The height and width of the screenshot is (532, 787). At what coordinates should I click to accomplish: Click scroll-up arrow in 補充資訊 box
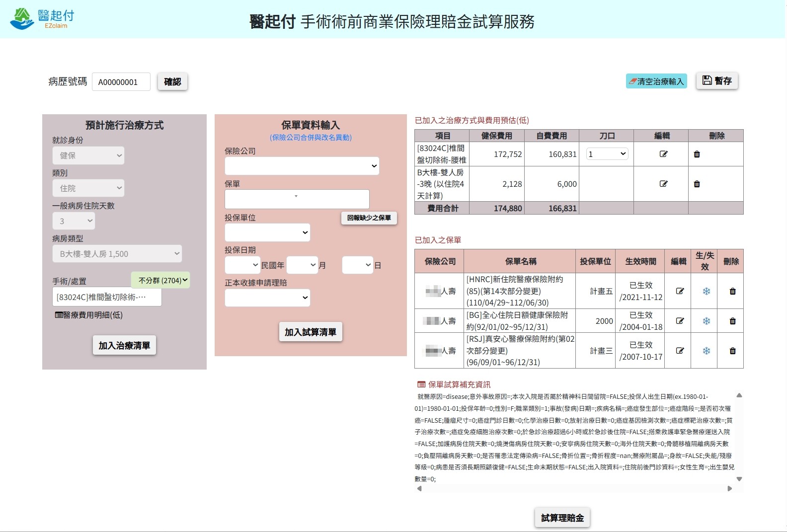[739, 395]
